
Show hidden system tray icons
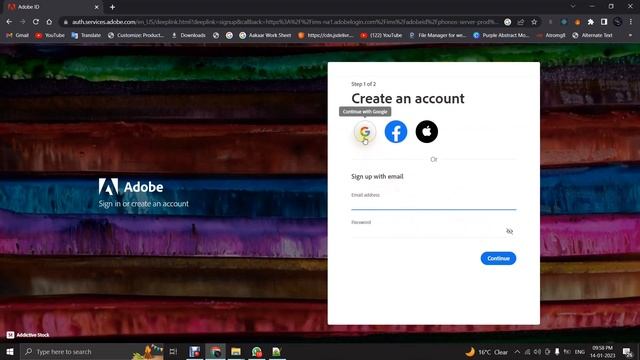pyautogui.click(x=517, y=352)
